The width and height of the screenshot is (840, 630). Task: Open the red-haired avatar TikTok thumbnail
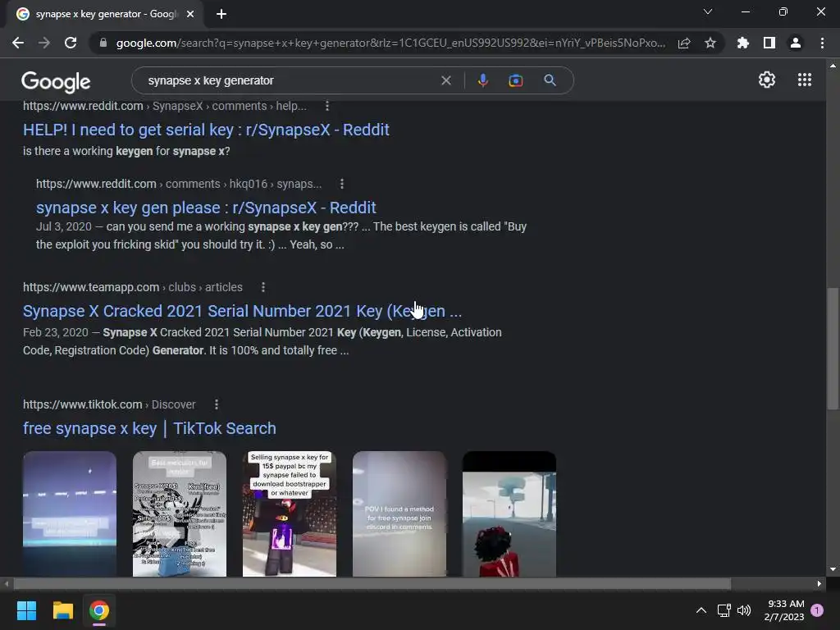pos(509,514)
